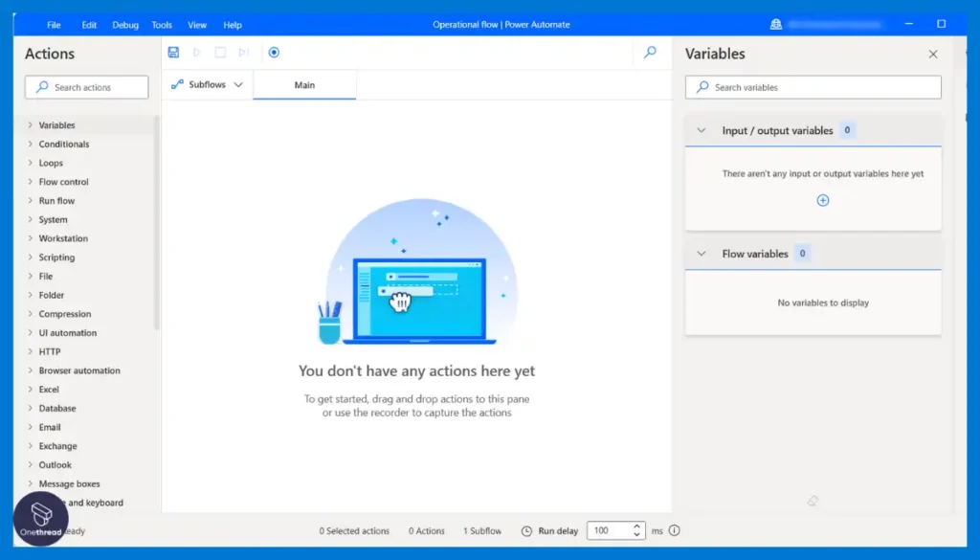The width and height of the screenshot is (980, 560).
Task: Maximize the Power Automate window
Action: tap(942, 24)
